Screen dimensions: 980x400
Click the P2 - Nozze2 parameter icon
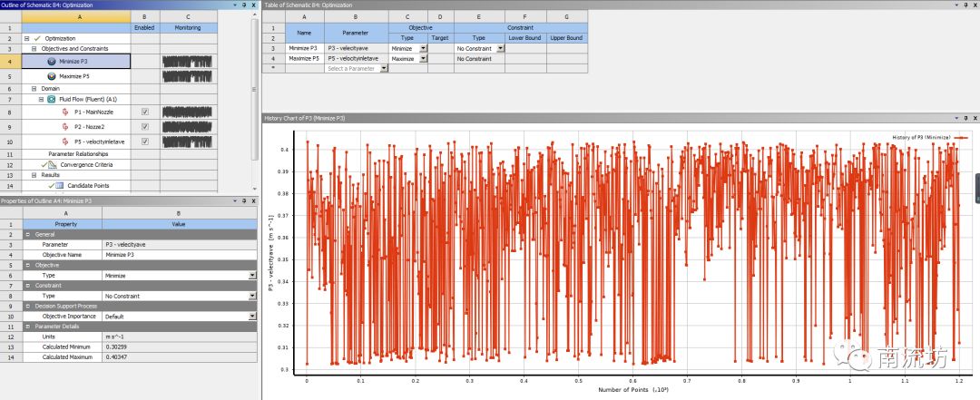(65, 127)
